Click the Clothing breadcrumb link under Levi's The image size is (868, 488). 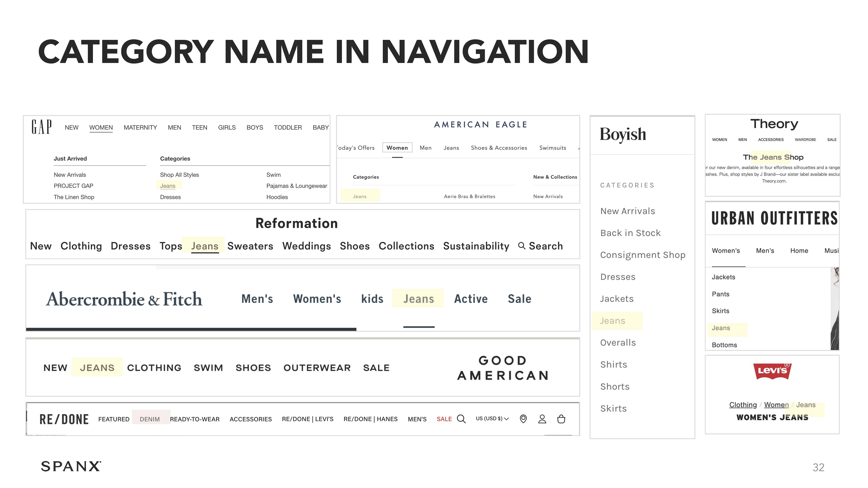743,405
